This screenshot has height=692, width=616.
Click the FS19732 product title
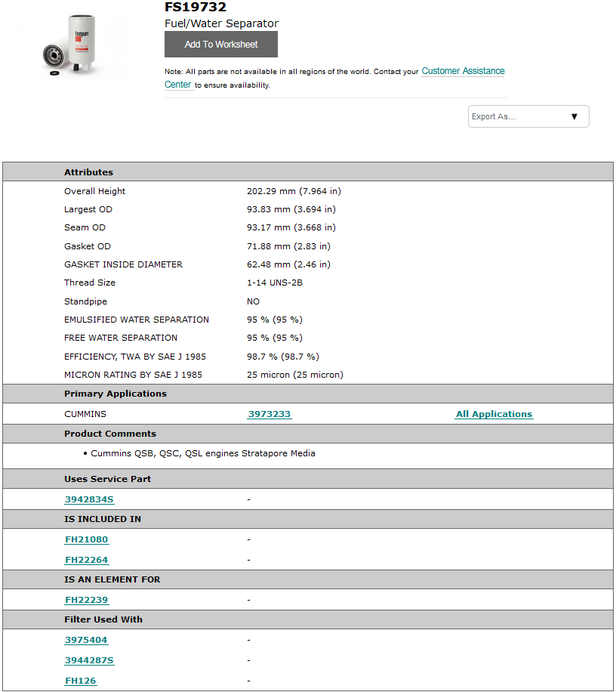[196, 8]
